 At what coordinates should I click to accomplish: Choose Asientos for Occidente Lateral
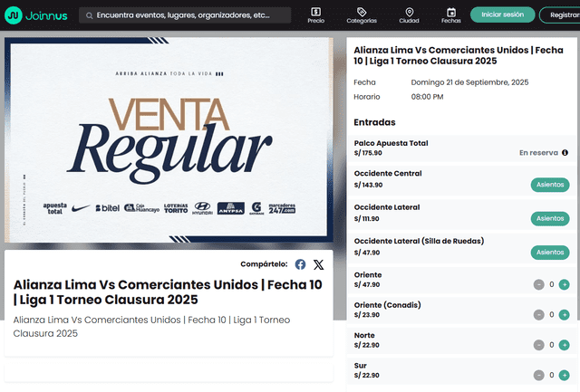pos(550,219)
